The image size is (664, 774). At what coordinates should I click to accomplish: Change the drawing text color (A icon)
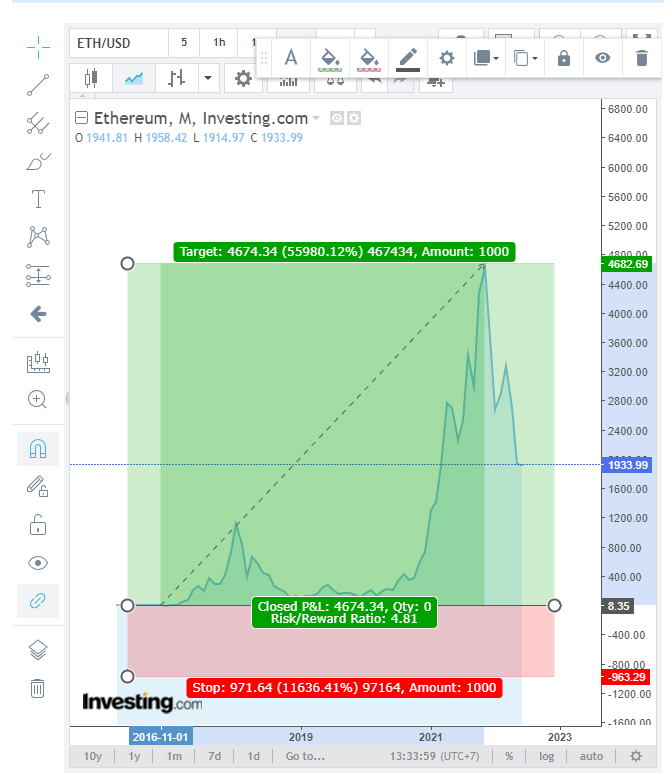tap(291, 58)
